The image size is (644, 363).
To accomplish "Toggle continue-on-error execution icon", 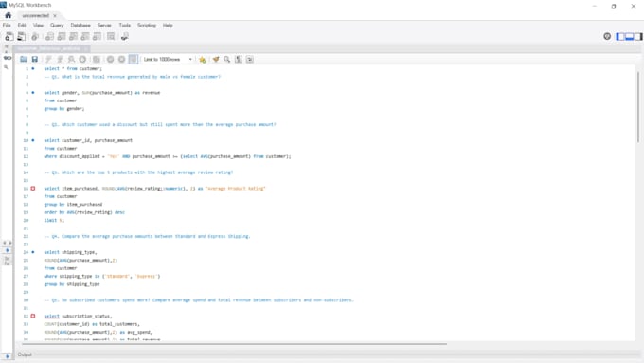I will pyautogui.click(x=97, y=59).
